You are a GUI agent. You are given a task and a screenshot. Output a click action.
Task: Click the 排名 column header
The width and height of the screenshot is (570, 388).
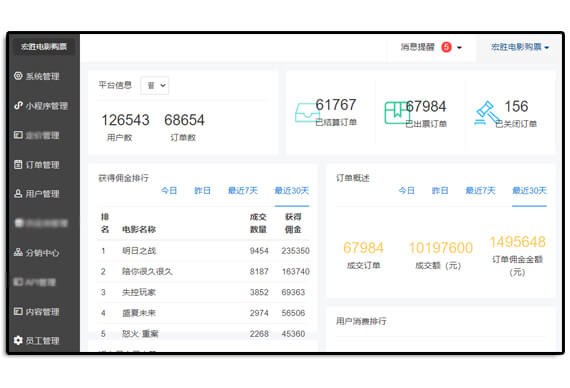click(x=105, y=223)
